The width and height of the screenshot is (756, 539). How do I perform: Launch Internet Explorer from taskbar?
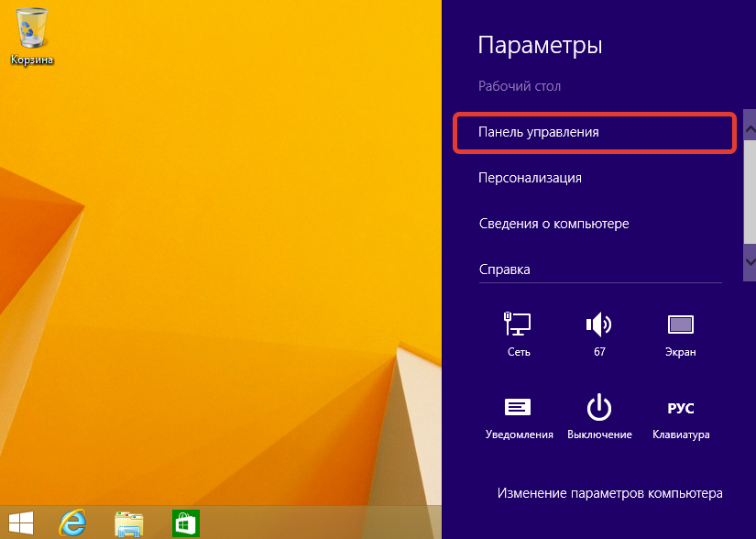(72, 522)
